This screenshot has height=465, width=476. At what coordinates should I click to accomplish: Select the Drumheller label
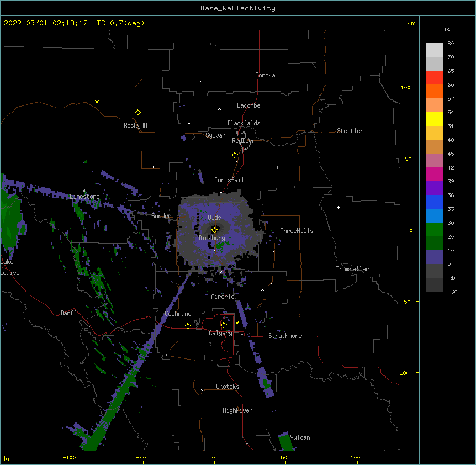pos(352,269)
